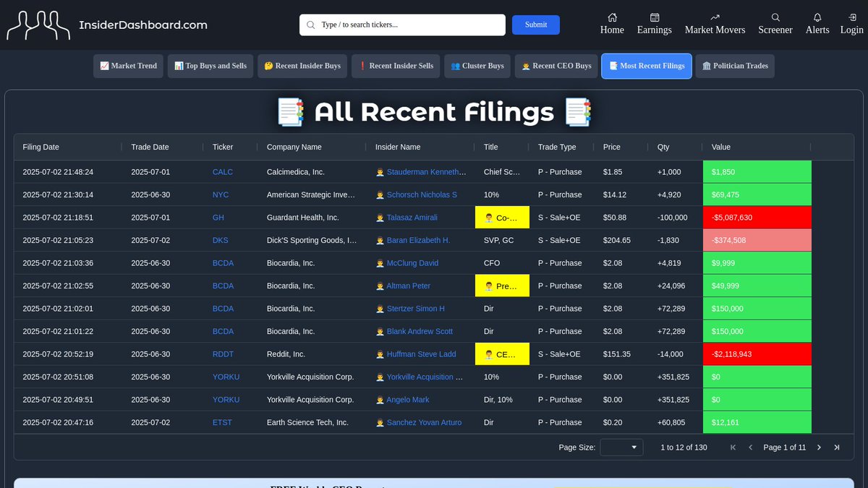Click the -$2,118,943 value cell
This screenshot has height=488, width=868.
(x=757, y=354)
